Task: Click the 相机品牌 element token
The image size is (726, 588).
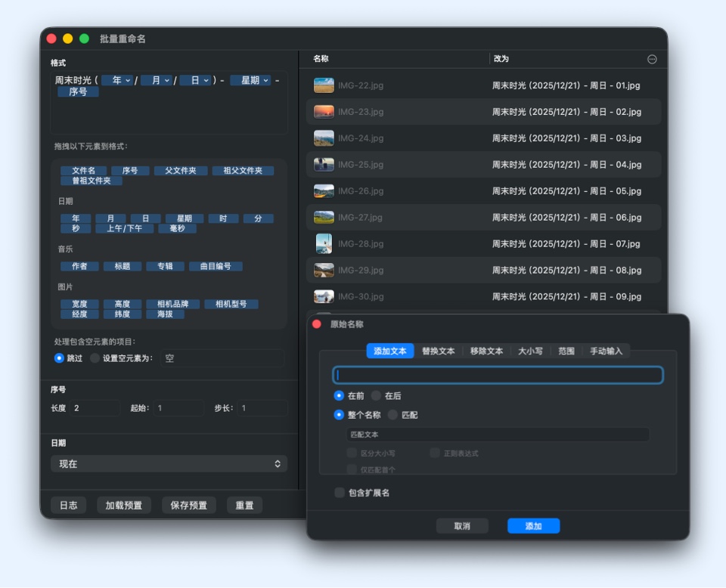Action: (173, 304)
